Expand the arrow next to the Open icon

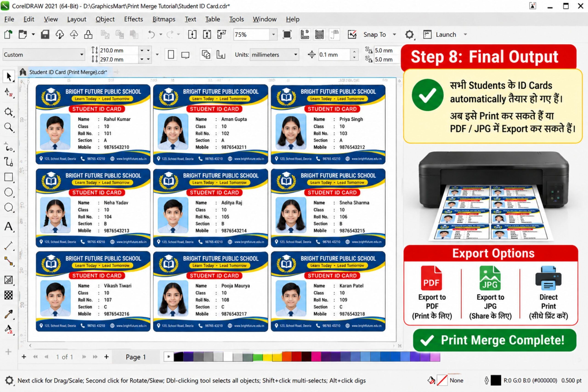(33, 34)
